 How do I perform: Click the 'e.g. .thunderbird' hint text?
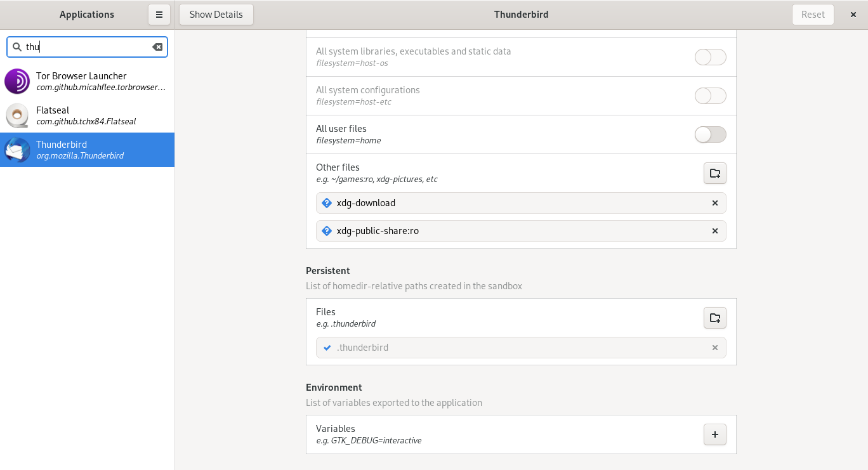coord(346,324)
